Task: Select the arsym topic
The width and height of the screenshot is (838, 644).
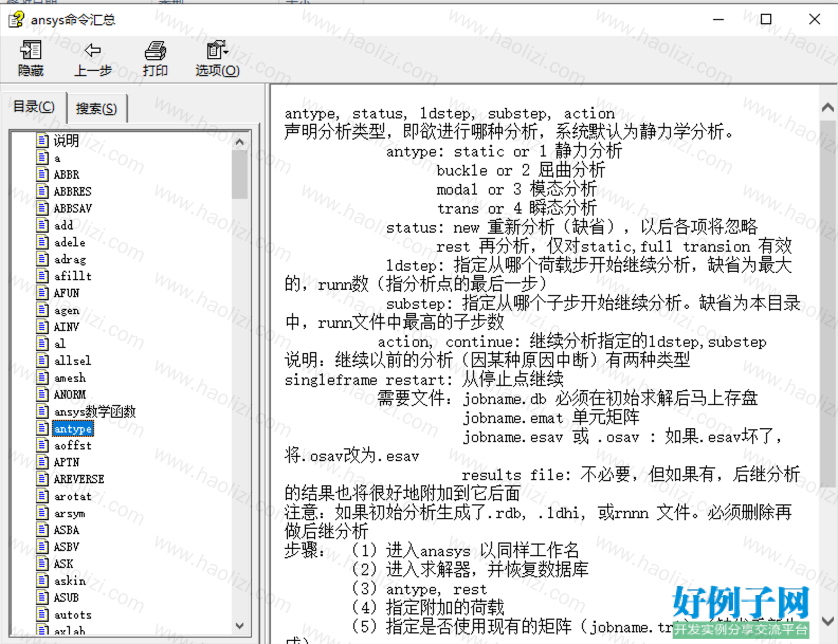Action: tap(69, 513)
